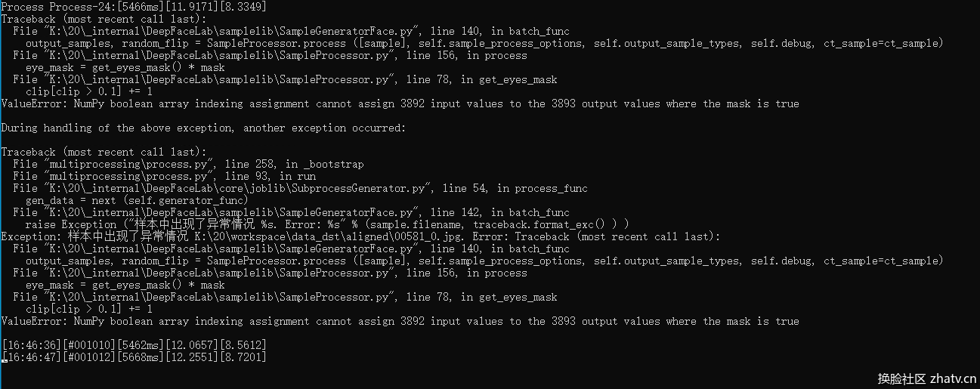
Task: Click the "multiprocessing\process.py", line 258 entry
Action: tap(188, 164)
